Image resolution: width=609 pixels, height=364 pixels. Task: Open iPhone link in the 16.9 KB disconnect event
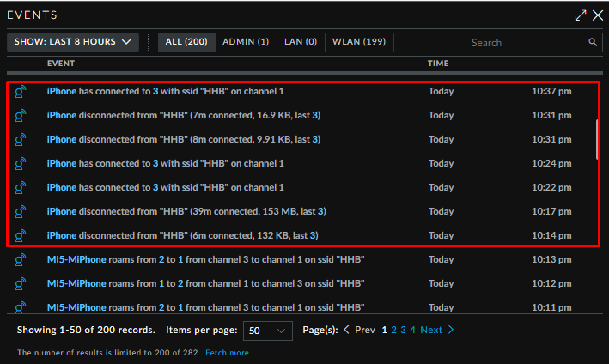(62, 115)
